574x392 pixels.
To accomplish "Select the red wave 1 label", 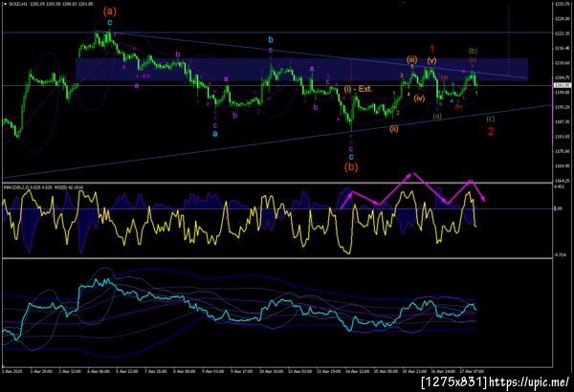I will click(x=432, y=49).
